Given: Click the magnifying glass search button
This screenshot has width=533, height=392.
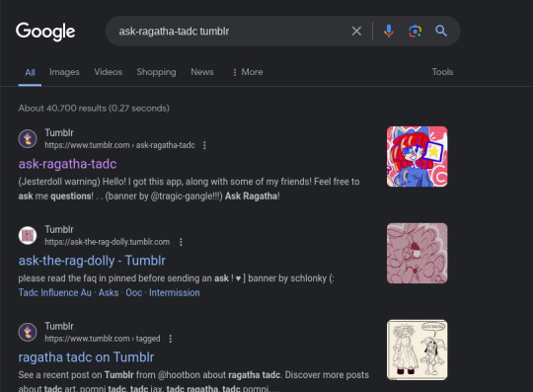Looking at the screenshot, I should [x=441, y=31].
